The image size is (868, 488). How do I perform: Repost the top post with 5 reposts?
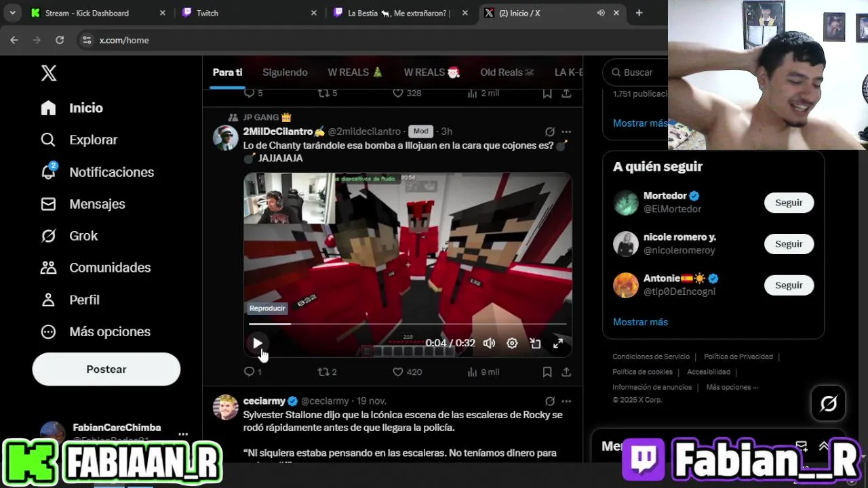[x=327, y=93]
